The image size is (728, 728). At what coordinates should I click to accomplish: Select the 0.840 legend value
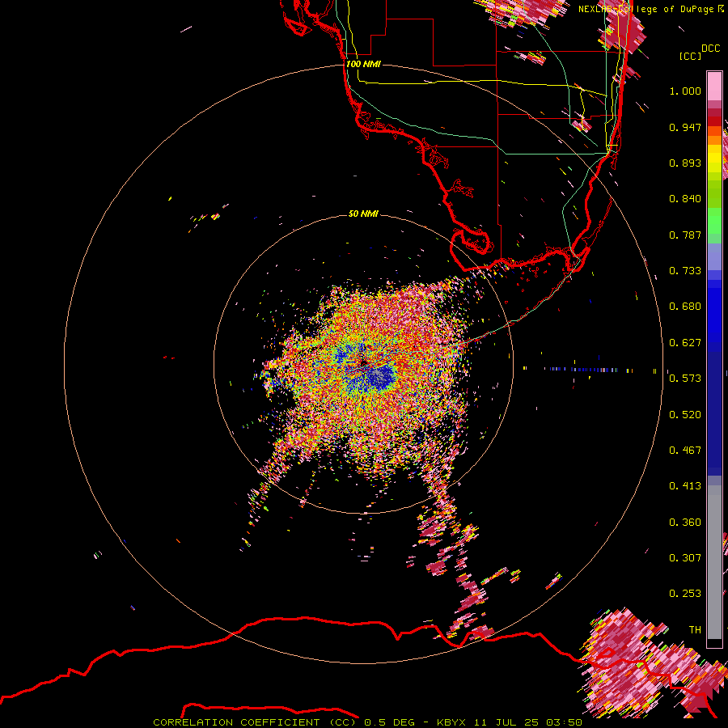[685, 199]
